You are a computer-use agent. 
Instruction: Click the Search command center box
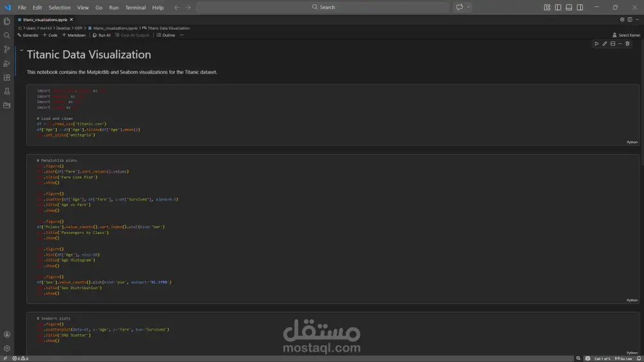click(x=323, y=7)
